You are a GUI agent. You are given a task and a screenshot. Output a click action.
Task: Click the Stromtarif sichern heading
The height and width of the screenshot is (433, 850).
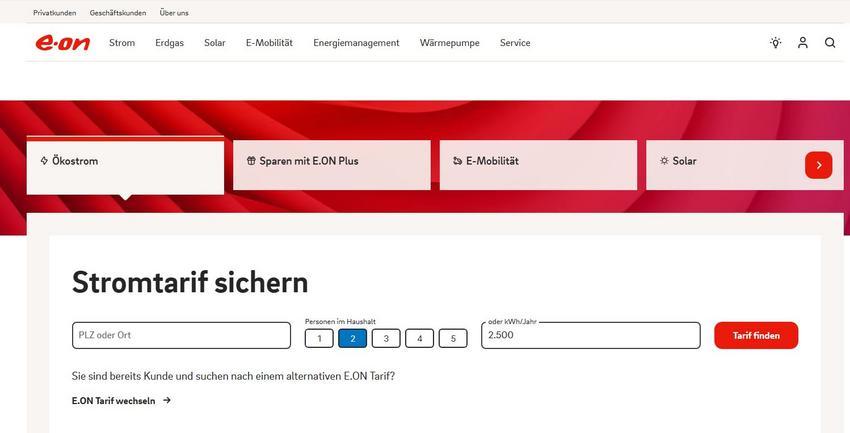(190, 282)
